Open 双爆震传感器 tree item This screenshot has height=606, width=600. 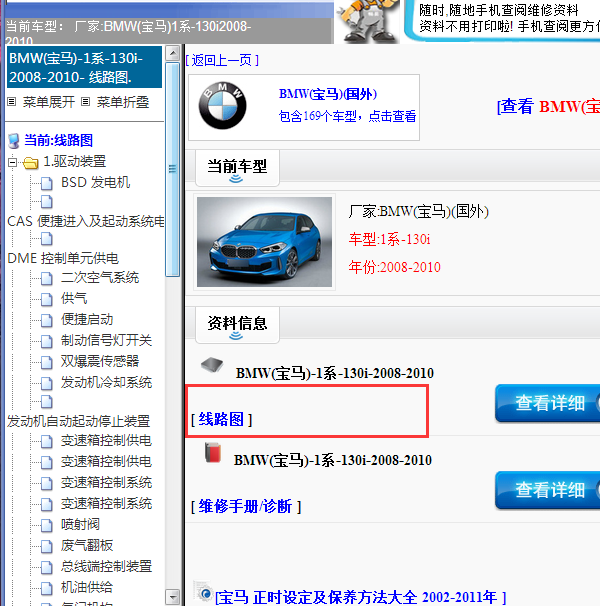[x=100, y=361]
